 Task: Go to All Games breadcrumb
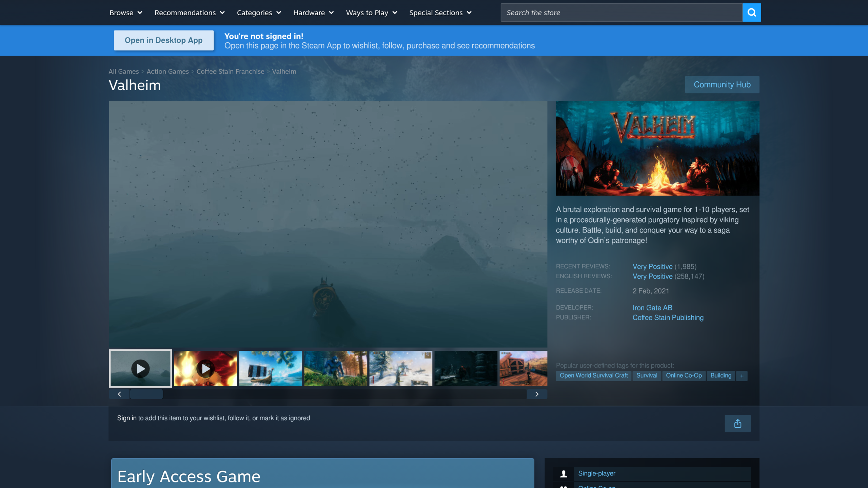(124, 72)
